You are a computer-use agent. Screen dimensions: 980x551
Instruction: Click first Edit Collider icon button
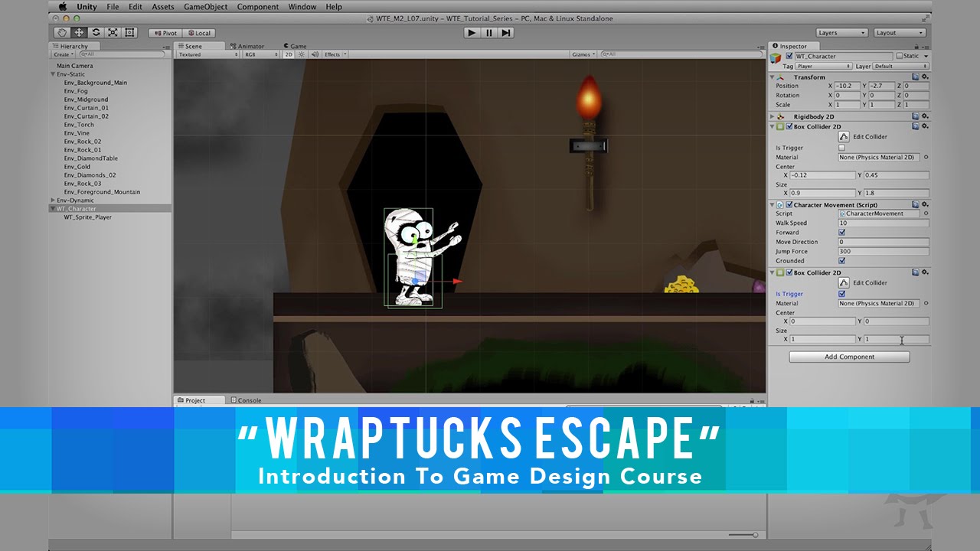pyautogui.click(x=844, y=136)
